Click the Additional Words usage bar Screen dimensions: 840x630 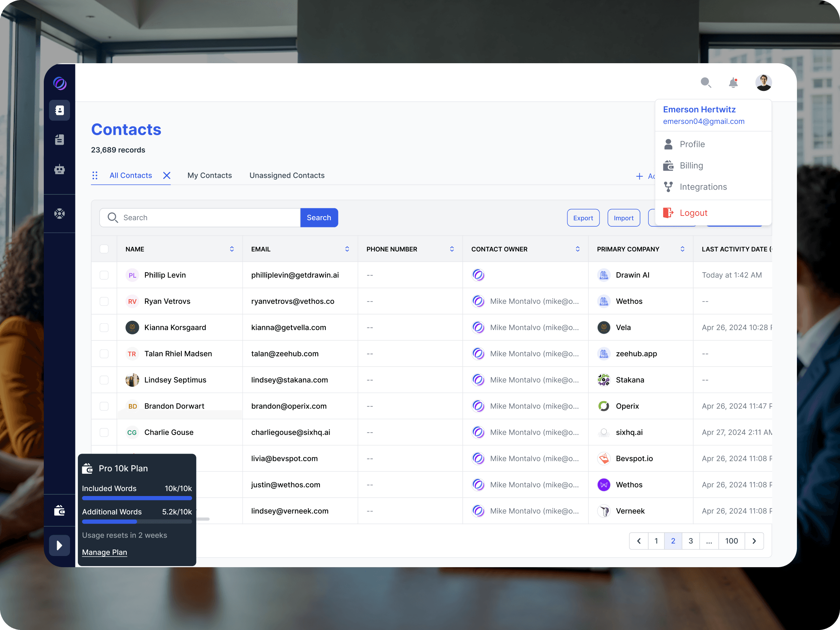(x=137, y=522)
